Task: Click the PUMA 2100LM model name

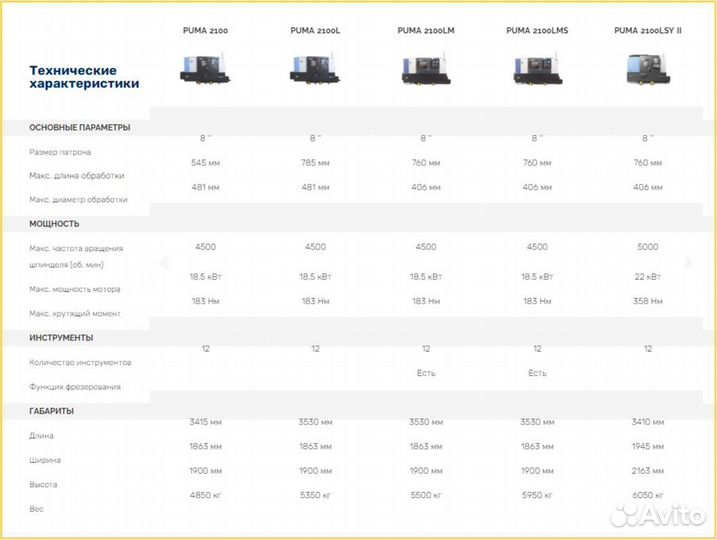Action: point(426,31)
